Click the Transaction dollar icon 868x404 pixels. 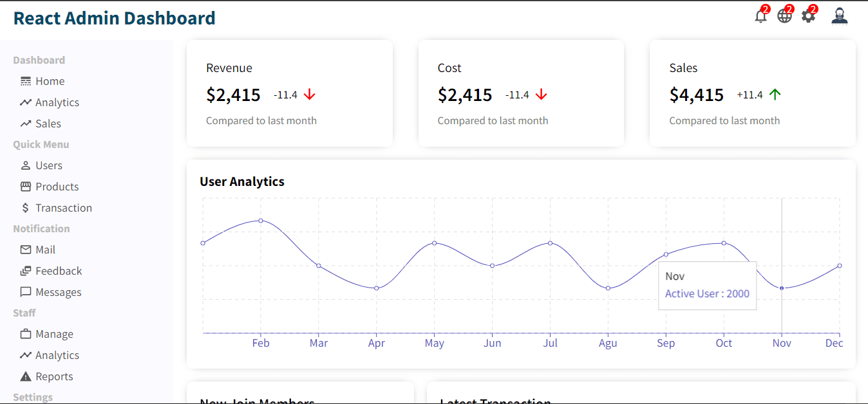26,208
